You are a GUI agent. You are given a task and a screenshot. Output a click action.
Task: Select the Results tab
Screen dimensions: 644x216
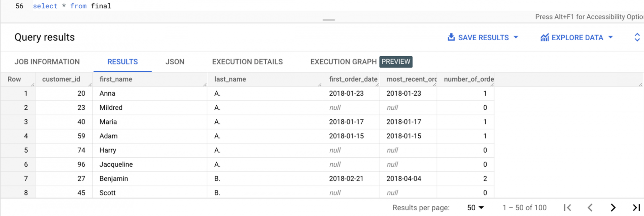122,62
